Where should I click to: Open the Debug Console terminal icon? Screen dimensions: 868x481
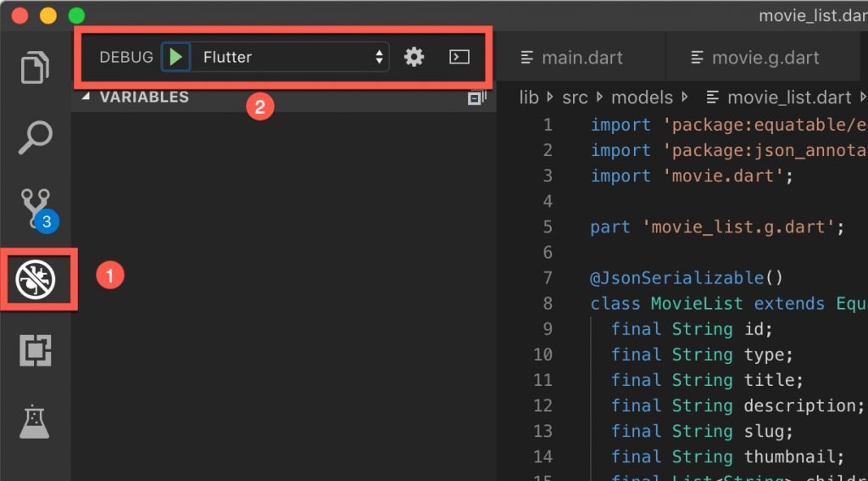pos(459,58)
